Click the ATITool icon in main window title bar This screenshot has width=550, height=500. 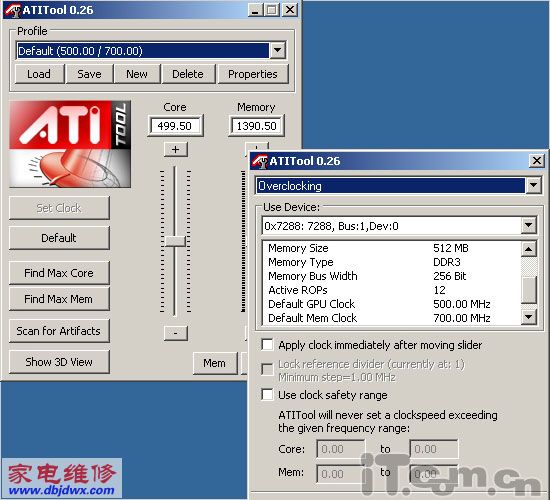point(13,10)
